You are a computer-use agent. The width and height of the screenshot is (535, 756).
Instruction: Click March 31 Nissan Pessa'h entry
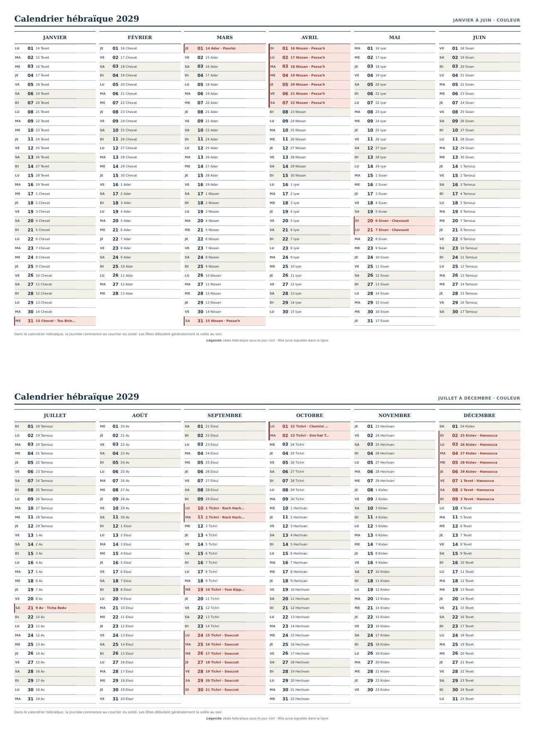pyautogui.click(x=225, y=321)
